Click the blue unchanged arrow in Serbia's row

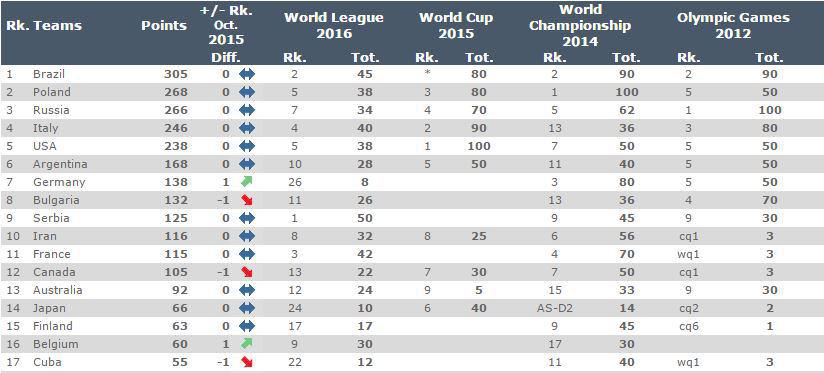[x=246, y=218]
